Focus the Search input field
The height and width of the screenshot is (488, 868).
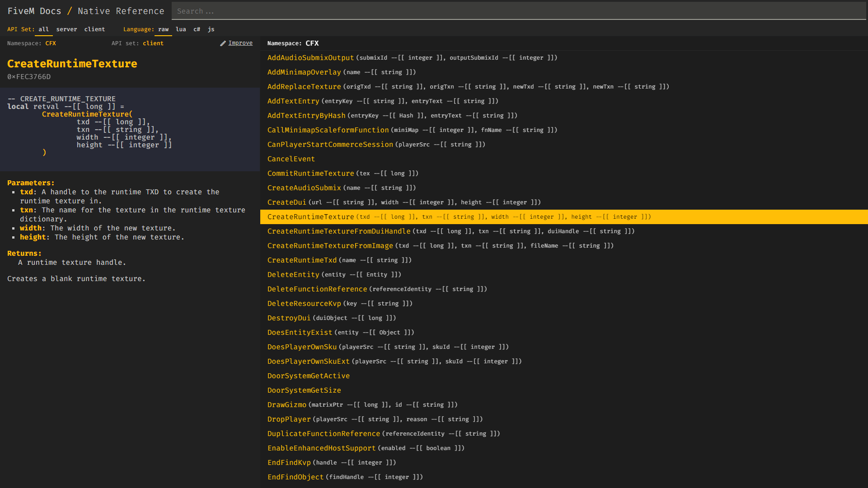(518, 11)
